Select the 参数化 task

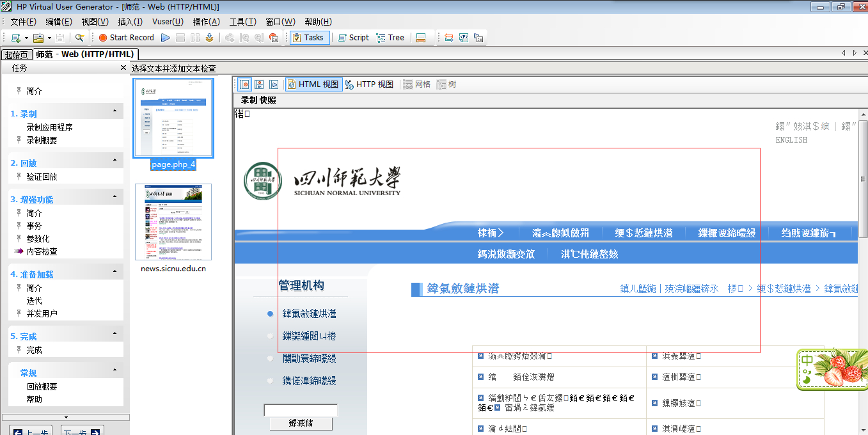pos(38,239)
